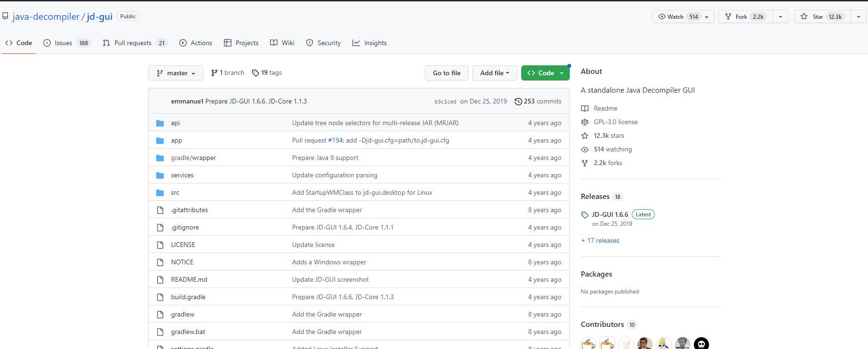
Task: Click the src folder icon
Action: [x=160, y=193]
